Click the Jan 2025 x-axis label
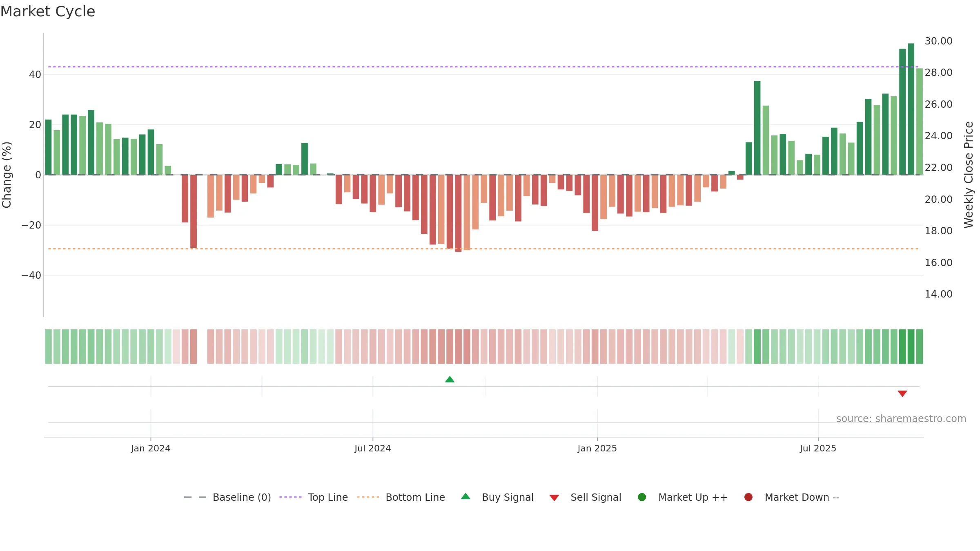980x551 pixels. point(597,449)
